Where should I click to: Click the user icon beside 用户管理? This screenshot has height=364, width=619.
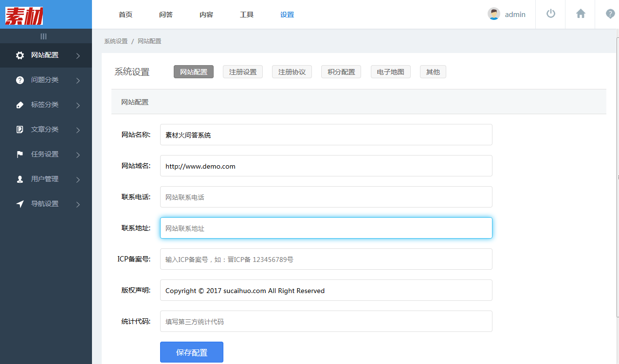[20, 179]
